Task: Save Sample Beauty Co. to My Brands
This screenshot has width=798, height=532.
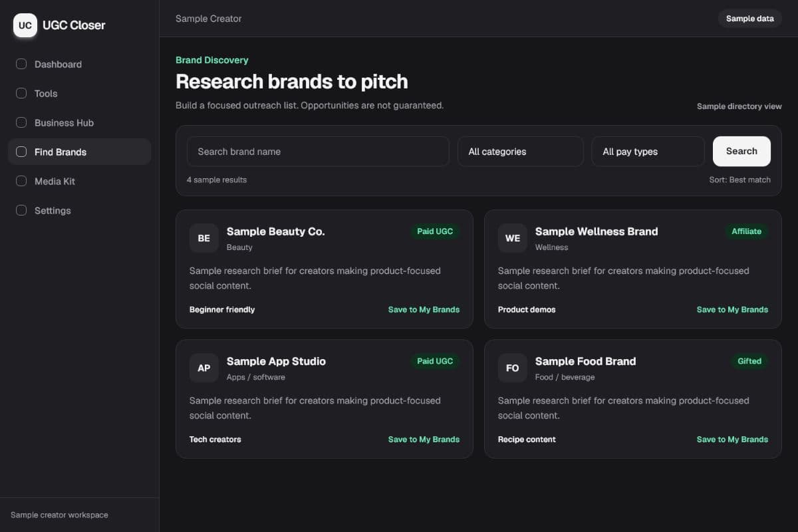Action: [424, 310]
